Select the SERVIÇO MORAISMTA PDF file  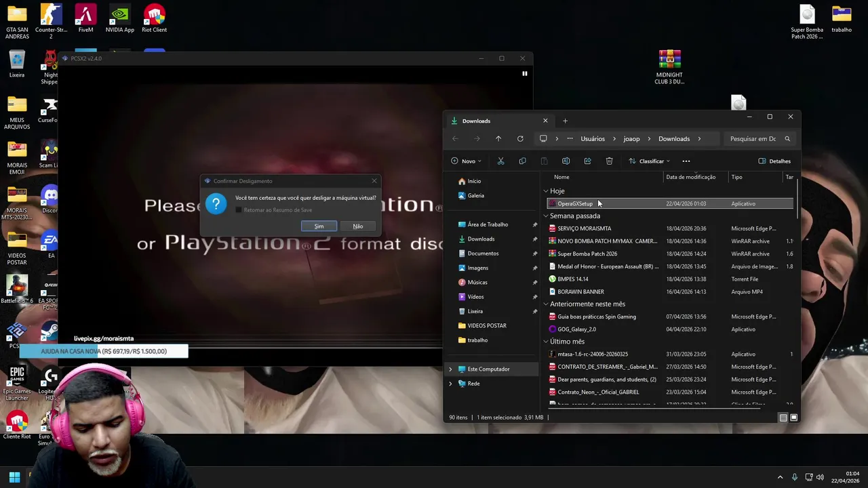pyautogui.click(x=670, y=228)
